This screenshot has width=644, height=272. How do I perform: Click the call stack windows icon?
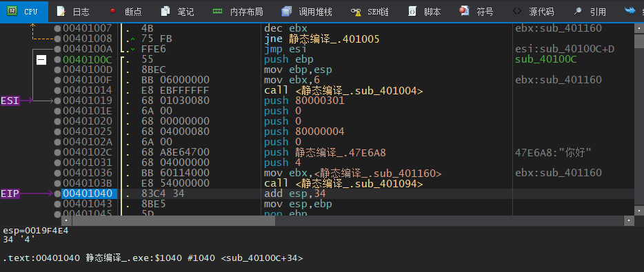click(x=287, y=12)
